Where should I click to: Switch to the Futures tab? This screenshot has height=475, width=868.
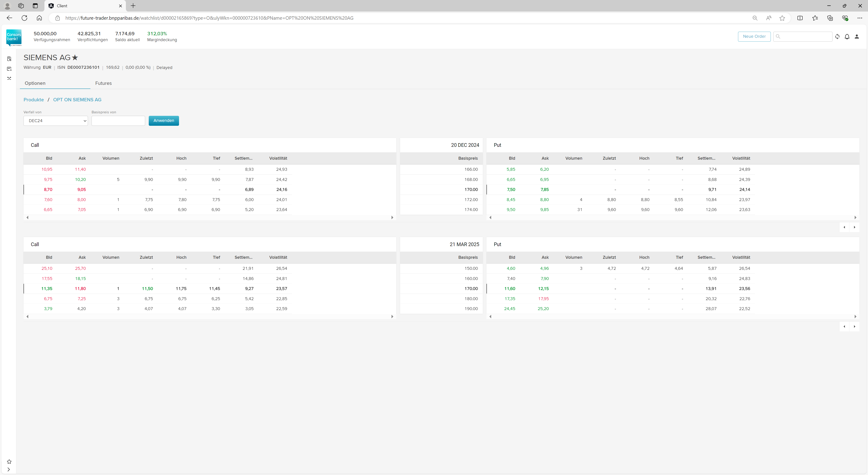coord(104,83)
